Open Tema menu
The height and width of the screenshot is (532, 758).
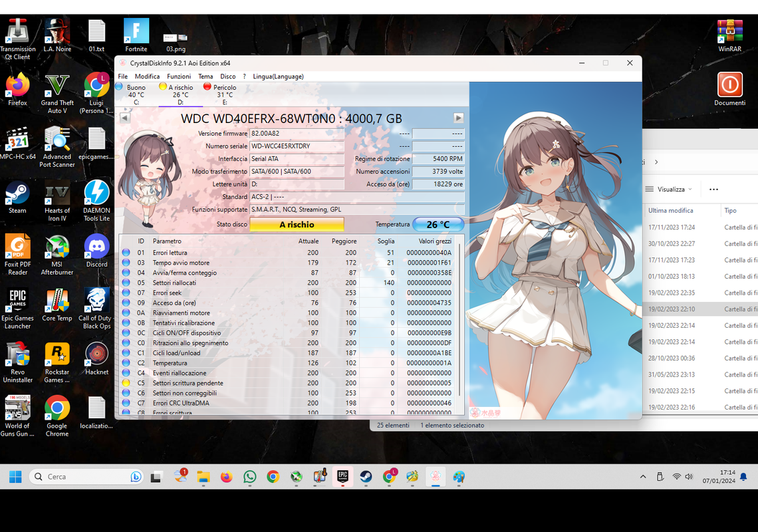click(205, 76)
